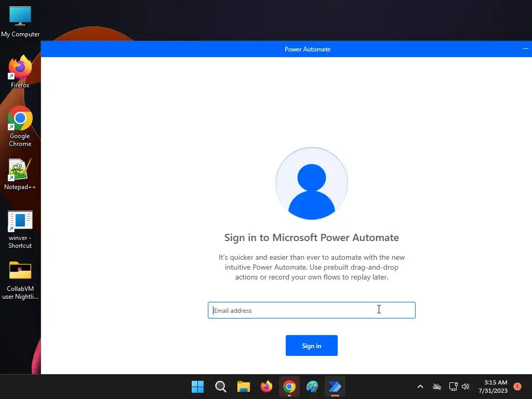Screen dimensions: 532x399
Task: Open the Notepad++ desktop shortcut
Action: tap(20, 174)
